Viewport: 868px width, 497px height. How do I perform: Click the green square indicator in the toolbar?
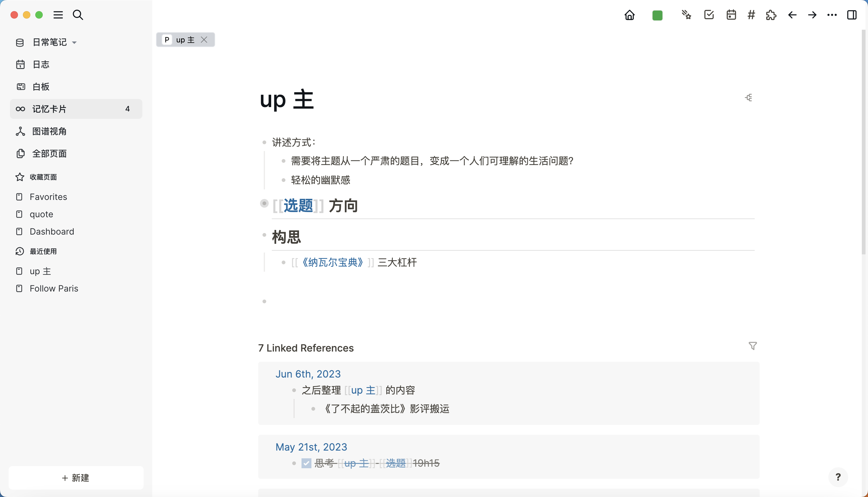[657, 15]
